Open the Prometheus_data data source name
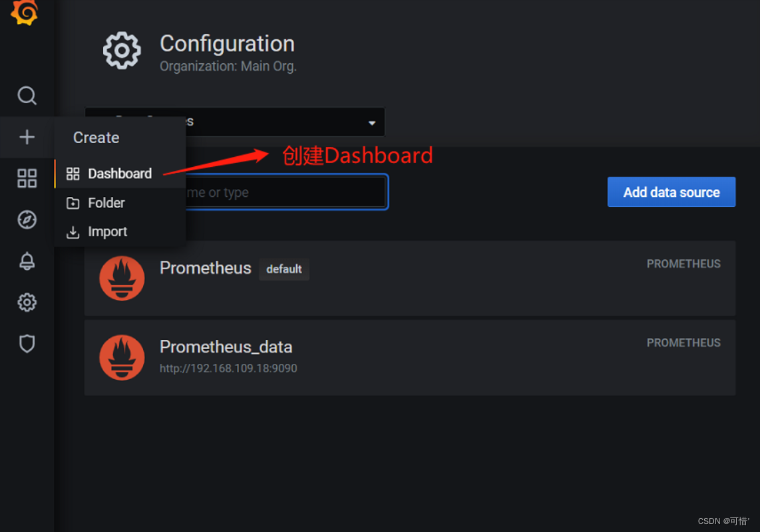The width and height of the screenshot is (760, 532). tap(226, 347)
